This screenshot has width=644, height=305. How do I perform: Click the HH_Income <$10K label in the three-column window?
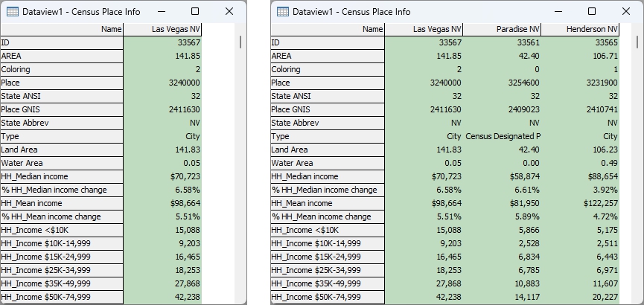[x=328, y=231]
